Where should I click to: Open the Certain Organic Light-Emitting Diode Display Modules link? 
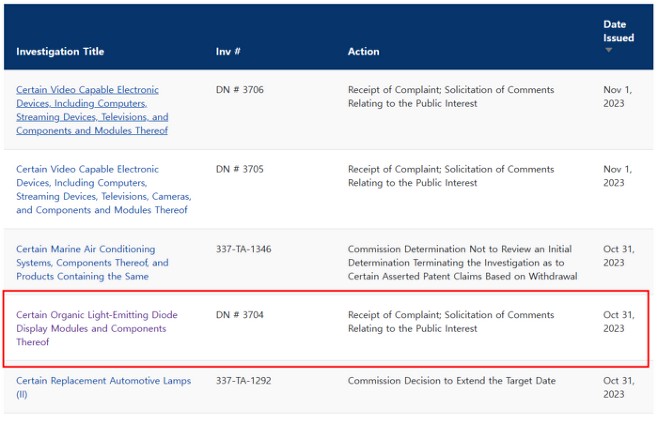(x=97, y=328)
